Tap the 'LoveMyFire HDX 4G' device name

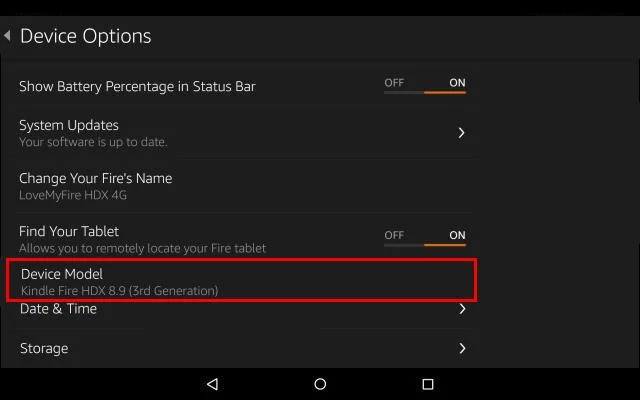(73, 195)
